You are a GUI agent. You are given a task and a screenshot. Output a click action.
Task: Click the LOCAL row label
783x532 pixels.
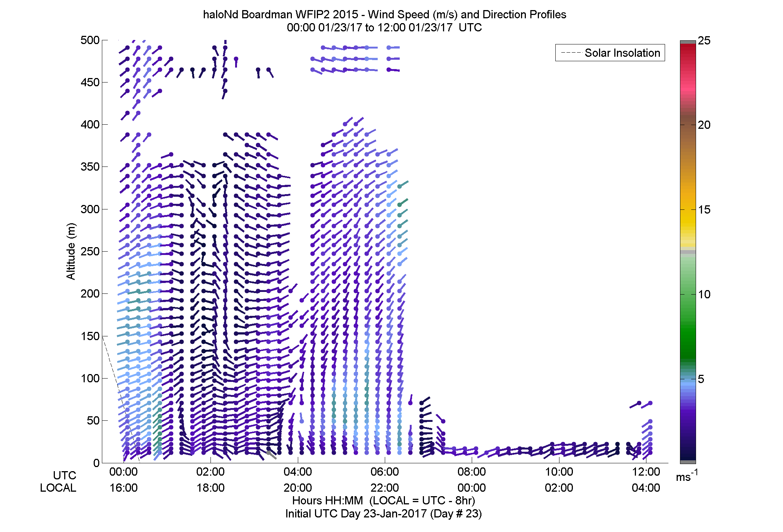(x=58, y=488)
